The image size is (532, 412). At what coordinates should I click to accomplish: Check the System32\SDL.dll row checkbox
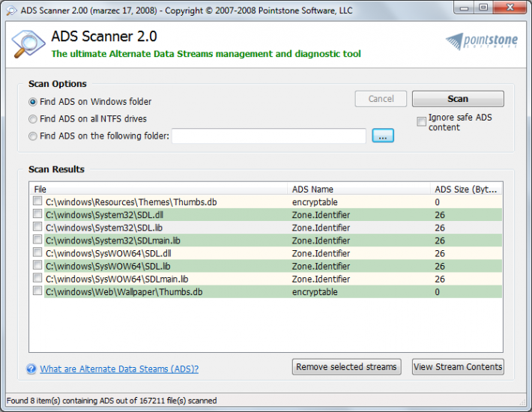click(37, 214)
